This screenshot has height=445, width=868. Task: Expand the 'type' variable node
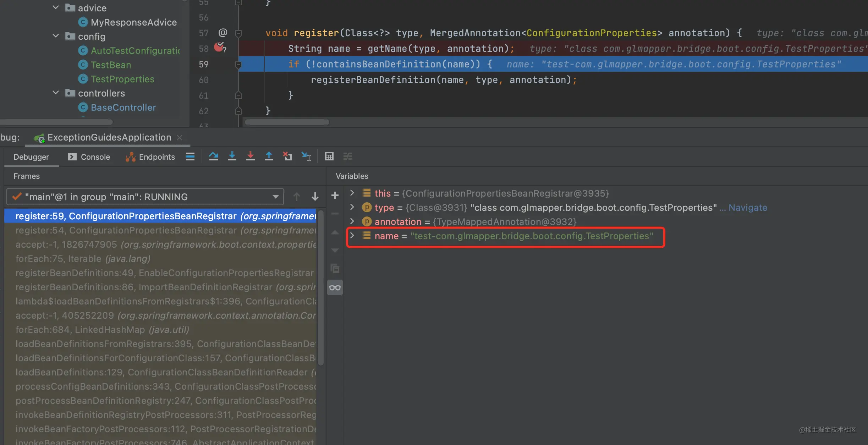click(x=352, y=207)
